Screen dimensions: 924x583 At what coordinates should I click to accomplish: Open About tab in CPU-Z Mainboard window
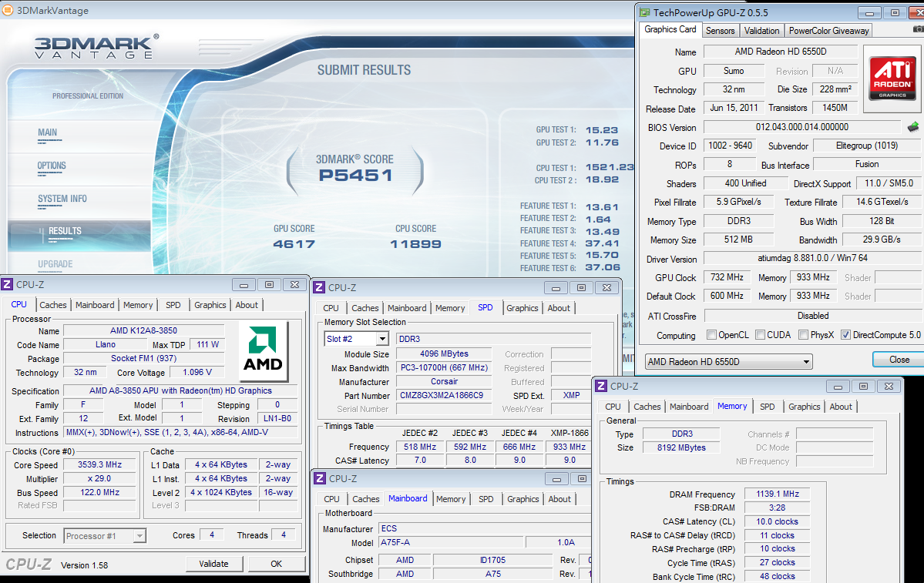(x=559, y=499)
